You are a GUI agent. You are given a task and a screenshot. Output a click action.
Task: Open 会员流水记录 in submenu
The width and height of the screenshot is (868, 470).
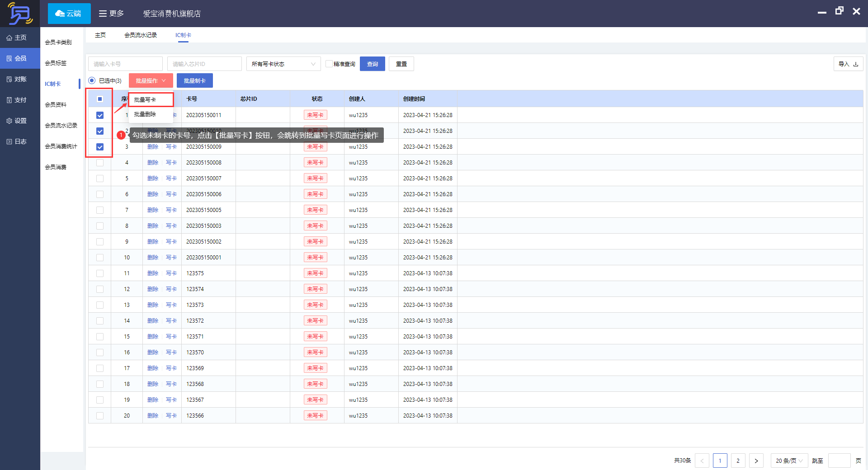click(61, 125)
